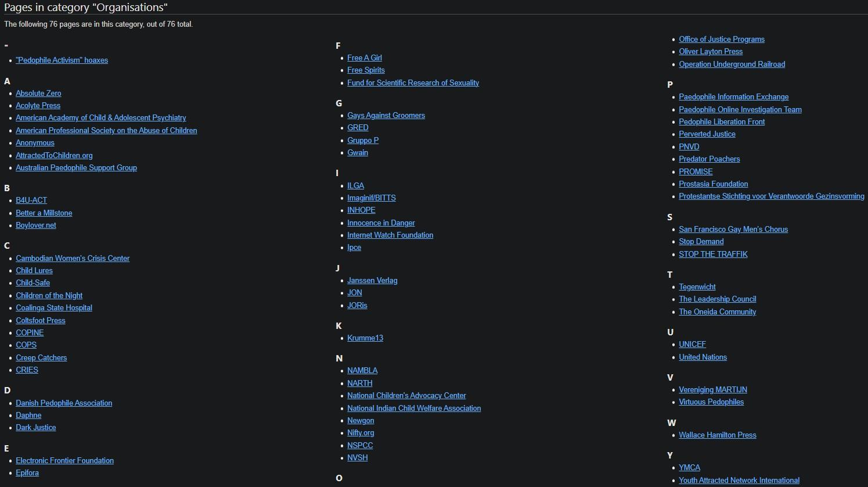This screenshot has width=868, height=487.
Task: Go to National Indian Child Welfare Association
Action: 414,408
